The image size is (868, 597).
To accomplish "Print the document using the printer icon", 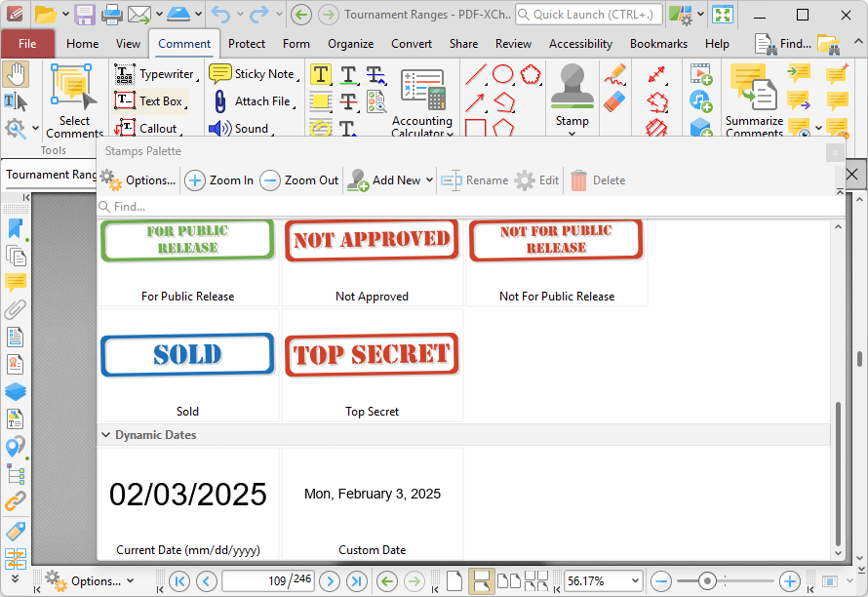I will tap(111, 15).
